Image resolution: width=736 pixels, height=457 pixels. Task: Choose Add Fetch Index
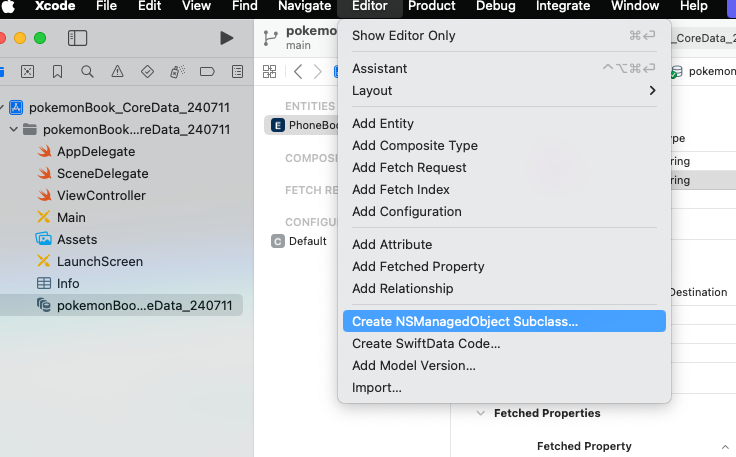[504, 190]
